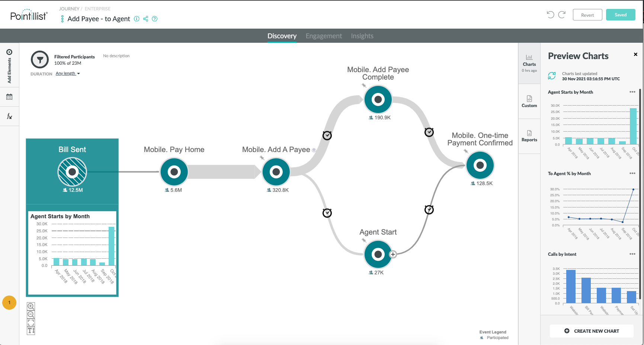This screenshot has height=345, width=644.
Task: Click the undo arrow in the header
Action: pos(550,15)
